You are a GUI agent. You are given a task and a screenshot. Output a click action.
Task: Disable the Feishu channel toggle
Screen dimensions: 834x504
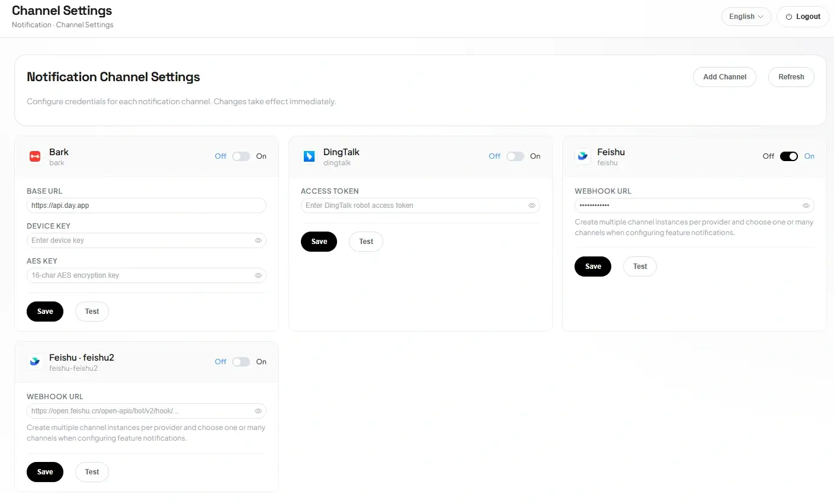(x=788, y=156)
